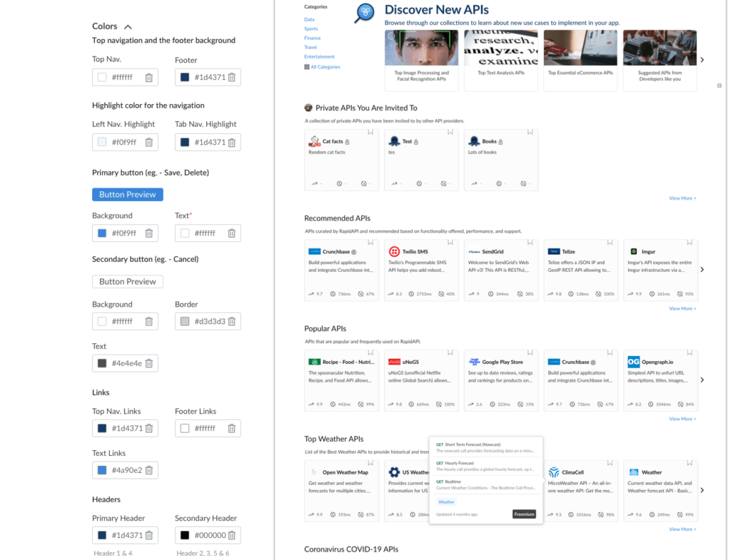
Task: Open primary button Background color swatch
Action: click(102, 233)
